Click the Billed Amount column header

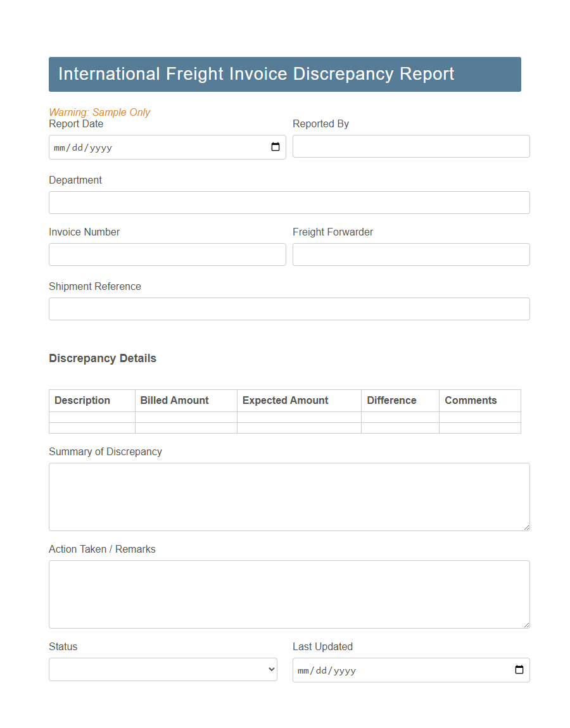174,400
